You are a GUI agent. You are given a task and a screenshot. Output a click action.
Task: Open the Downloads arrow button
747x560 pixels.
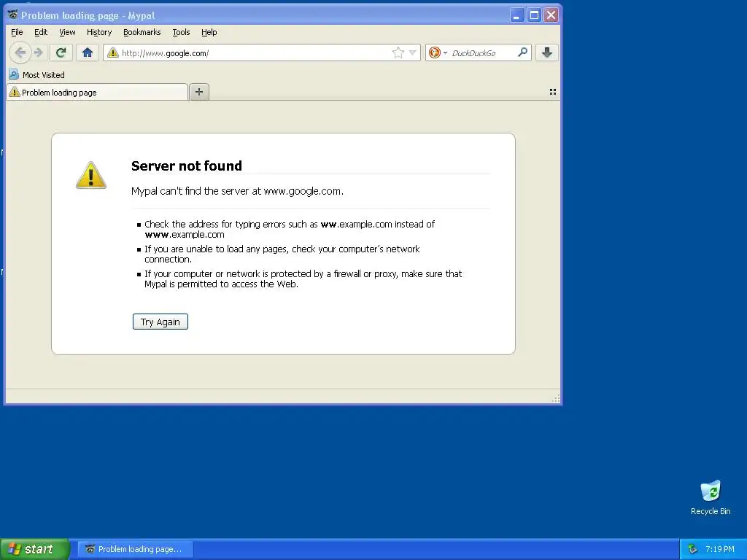[x=547, y=52]
